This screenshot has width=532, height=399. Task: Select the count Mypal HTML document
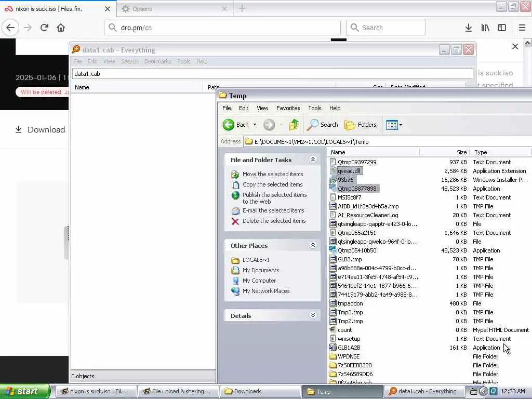tap(345, 330)
